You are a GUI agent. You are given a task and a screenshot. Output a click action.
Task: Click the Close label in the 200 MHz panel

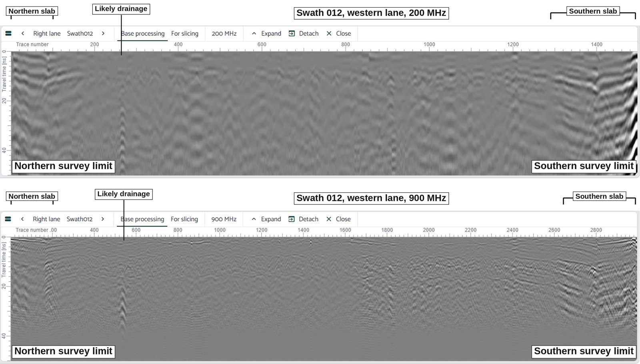click(344, 34)
